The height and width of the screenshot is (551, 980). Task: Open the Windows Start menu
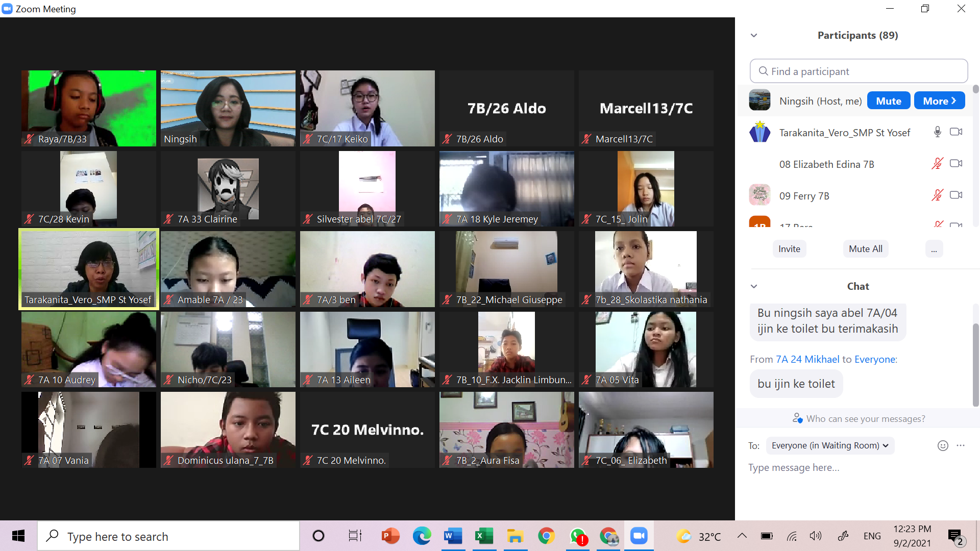18,536
